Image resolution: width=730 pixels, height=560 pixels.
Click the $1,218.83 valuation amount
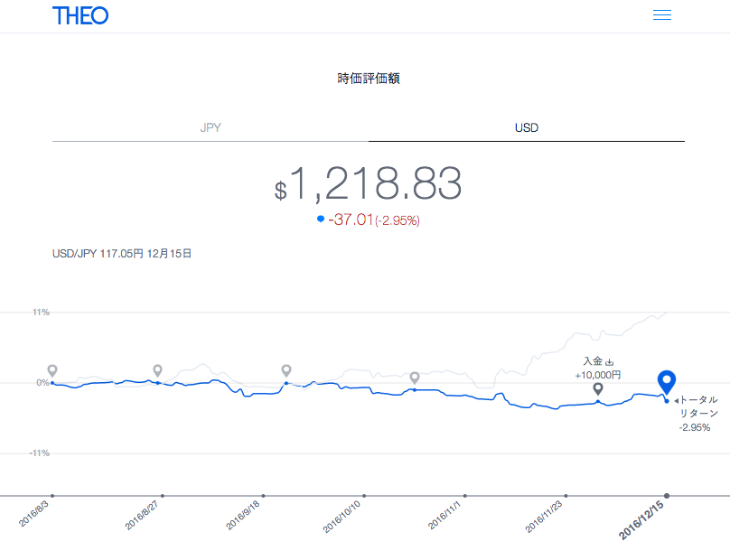coord(368,184)
